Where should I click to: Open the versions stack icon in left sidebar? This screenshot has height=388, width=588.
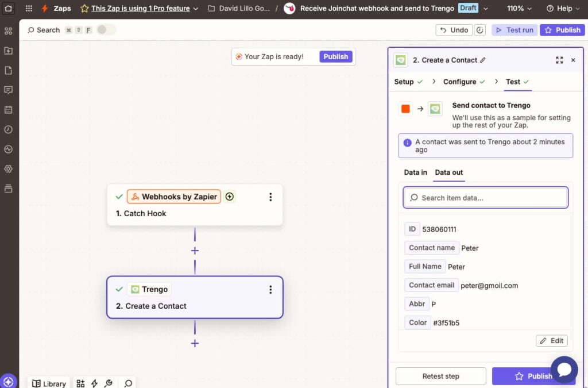click(x=8, y=189)
